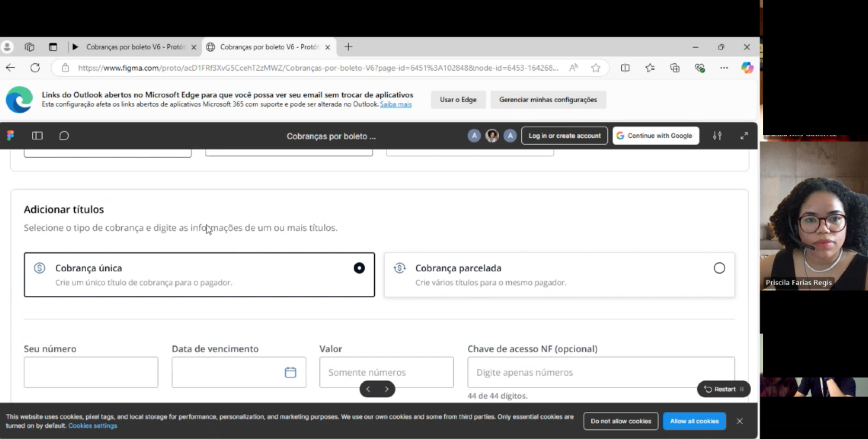Dismiss the cookie banner with X

tap(739, 421)
